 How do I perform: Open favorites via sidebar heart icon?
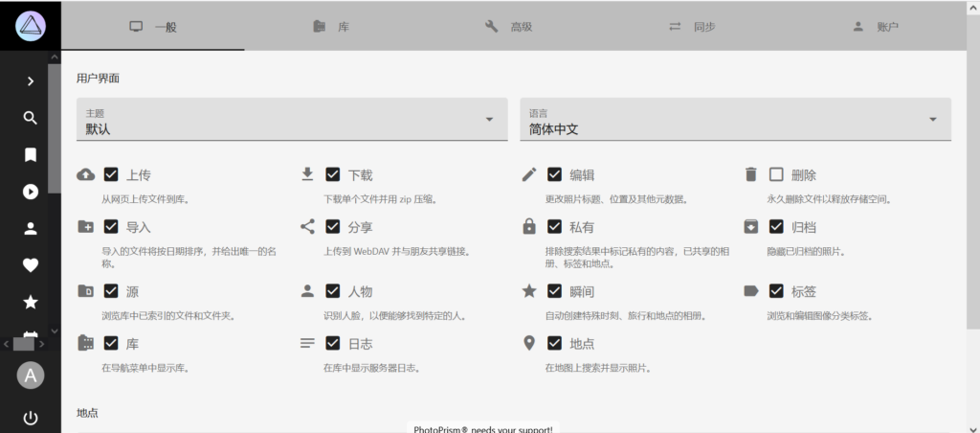pyautogui.click(x=31, y=265)
